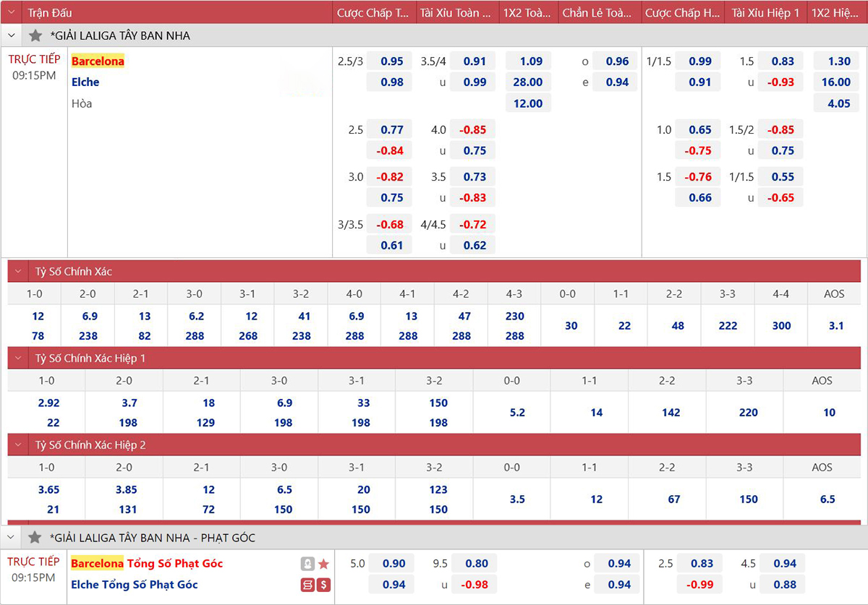This screenshot has height=605, width=868.
Task: Collapse the Tỷ Số Chính Xác Hiệp 1 section
Action: pos(19,359)
